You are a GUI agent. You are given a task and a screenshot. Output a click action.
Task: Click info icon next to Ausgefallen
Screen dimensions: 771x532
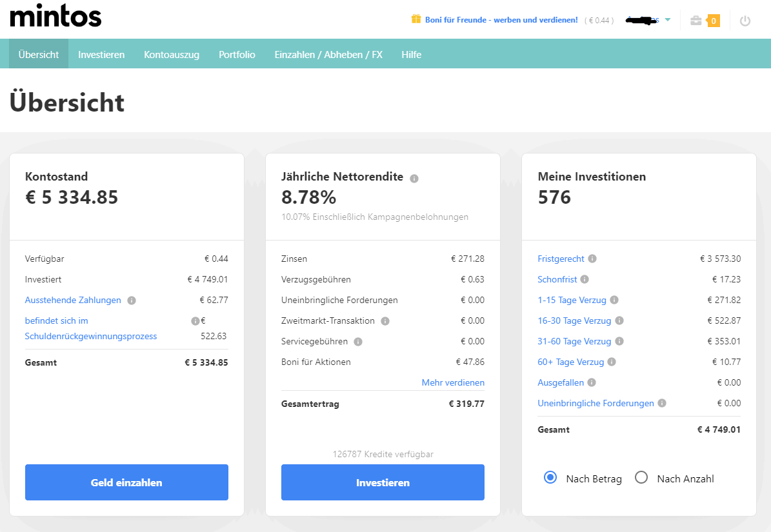point(592,383)
